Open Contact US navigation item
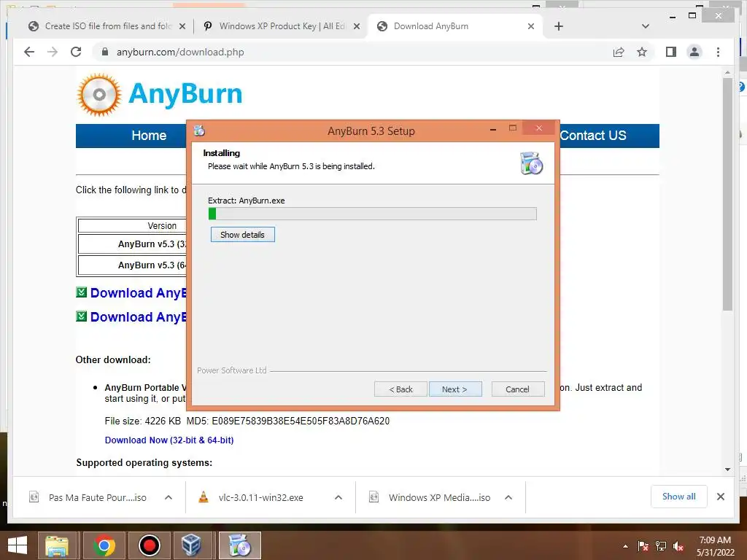The height and width of the screenshot is (560, 747). 593,135
